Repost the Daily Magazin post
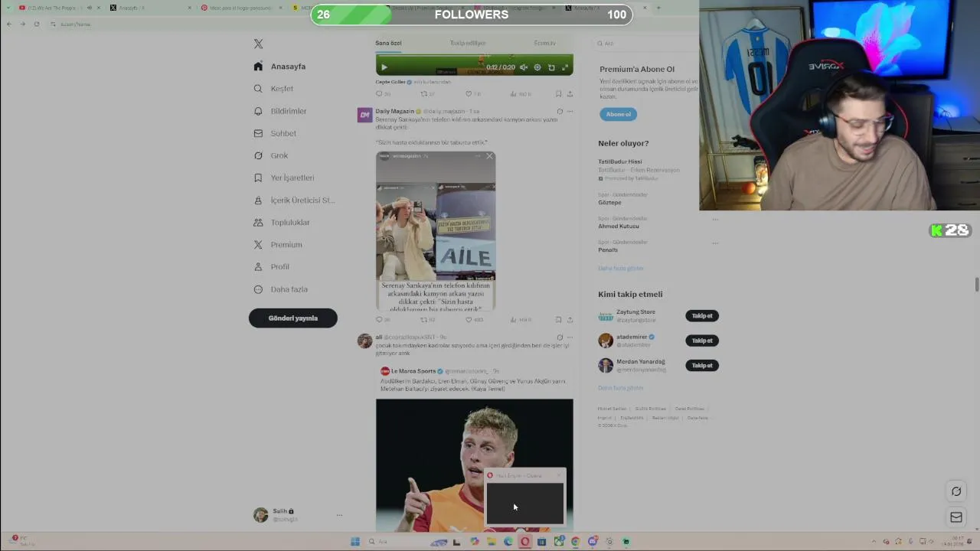 (x=427, y=320)
